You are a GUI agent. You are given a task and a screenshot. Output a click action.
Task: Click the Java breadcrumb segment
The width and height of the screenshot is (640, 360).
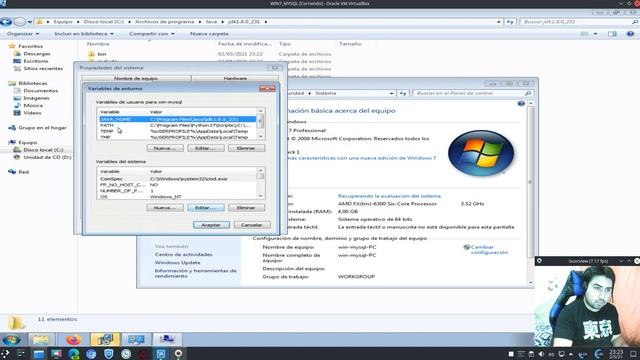coord(211,22)
